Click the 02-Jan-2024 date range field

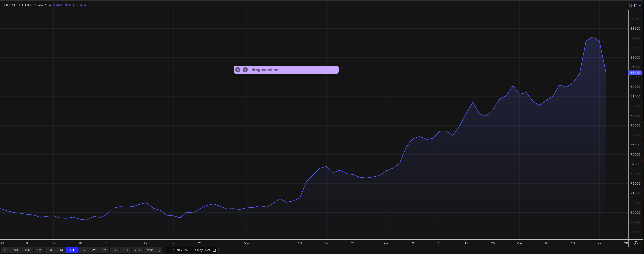(179, 250)
